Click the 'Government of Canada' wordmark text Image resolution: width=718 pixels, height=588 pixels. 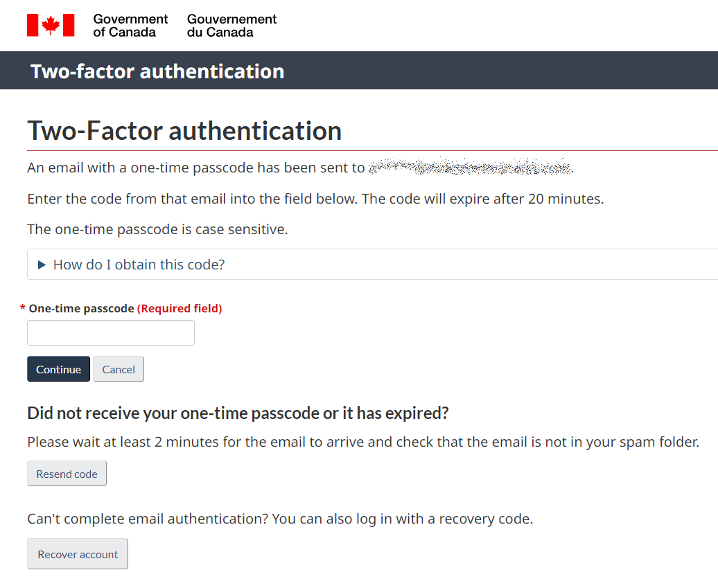coord(130,26)
